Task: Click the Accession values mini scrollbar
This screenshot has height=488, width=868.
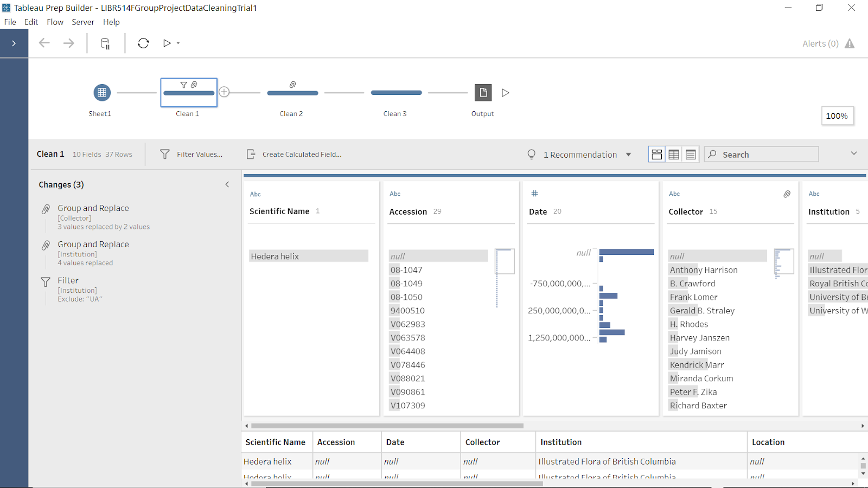Action: click(505, 261)
